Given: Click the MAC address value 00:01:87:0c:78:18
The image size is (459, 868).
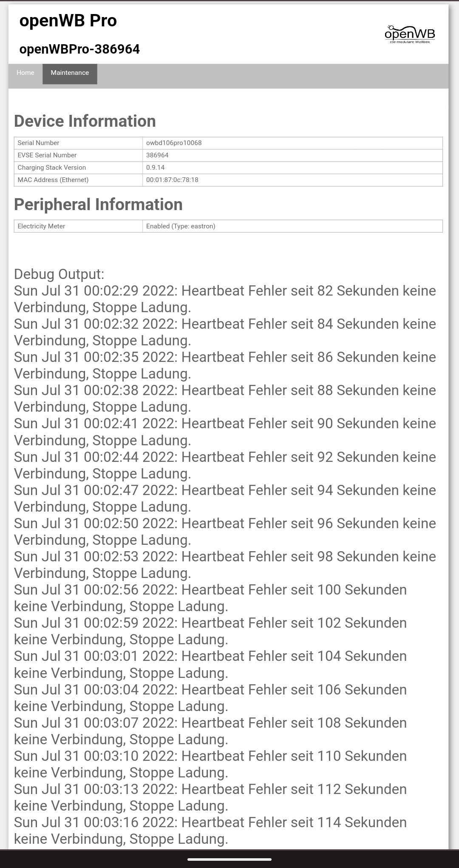Looking at the screenshot, I should point(172,180).
